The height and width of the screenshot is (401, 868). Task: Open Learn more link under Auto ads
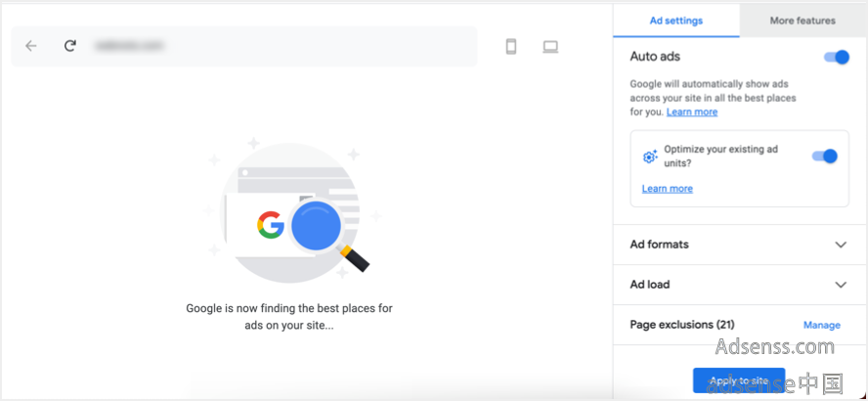(692, 111)
